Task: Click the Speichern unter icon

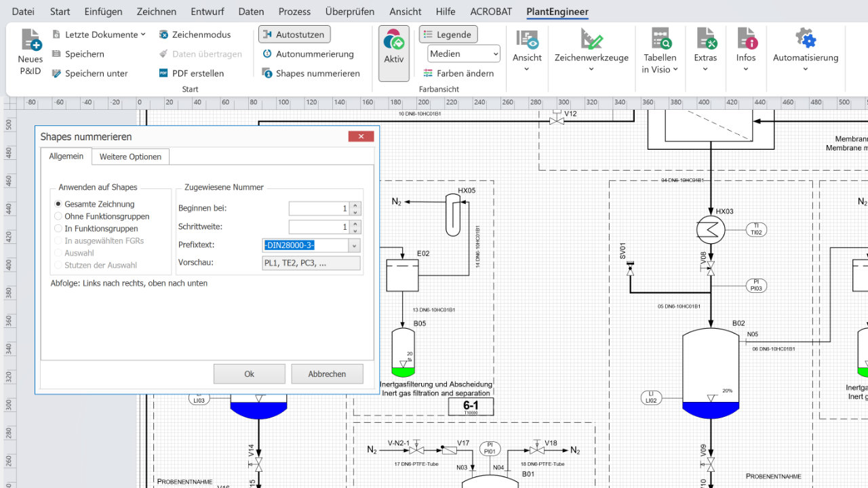Action: click(56, 73)
